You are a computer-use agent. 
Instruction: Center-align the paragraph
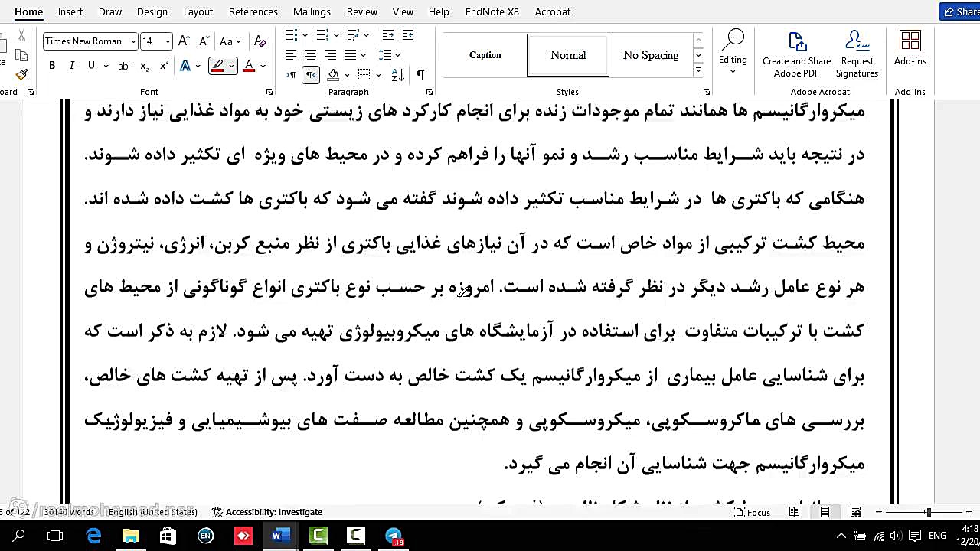[311, 55]
